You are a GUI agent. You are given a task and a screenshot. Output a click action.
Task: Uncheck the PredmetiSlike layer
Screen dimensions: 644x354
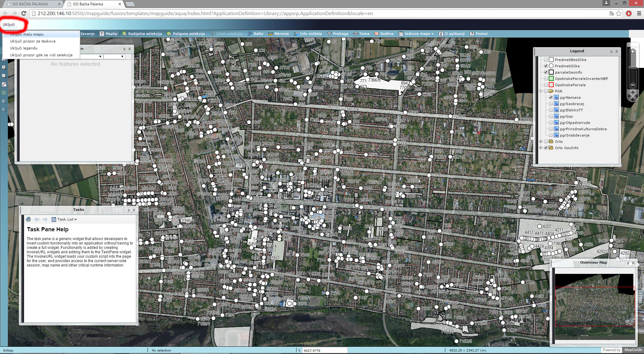click(x=546, y=66)
